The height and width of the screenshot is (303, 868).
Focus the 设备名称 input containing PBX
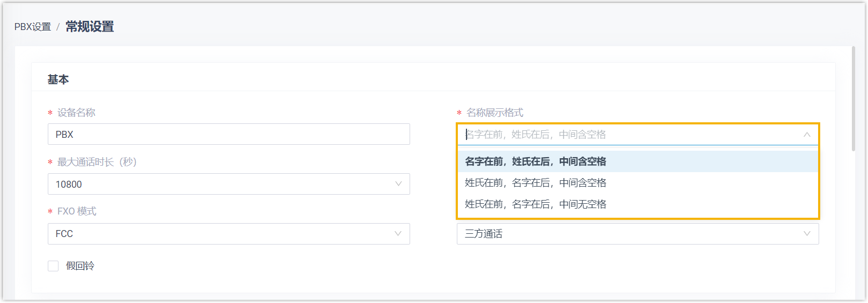[x=228, y=135]
